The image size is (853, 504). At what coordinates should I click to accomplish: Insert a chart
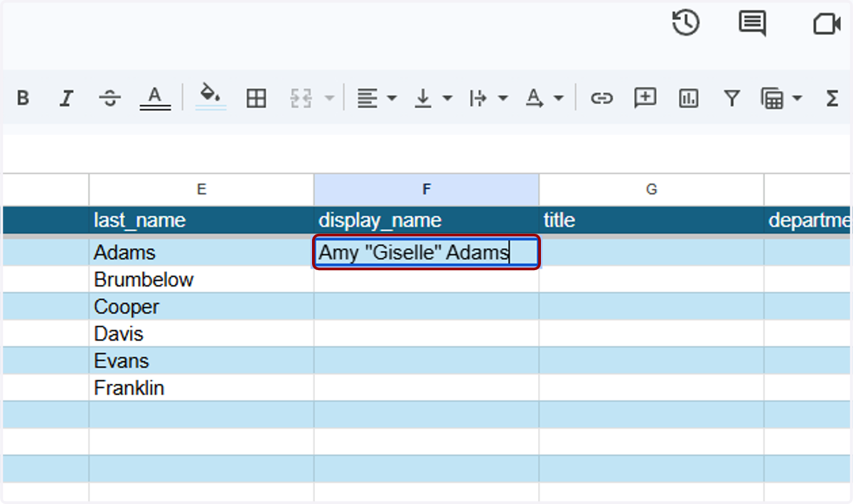(688, 98)
